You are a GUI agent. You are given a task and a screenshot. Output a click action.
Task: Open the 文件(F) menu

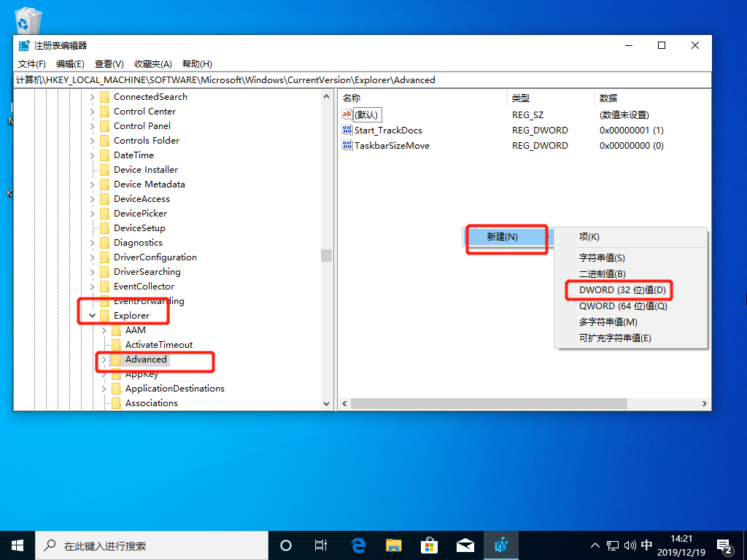(x=31, y=63)
